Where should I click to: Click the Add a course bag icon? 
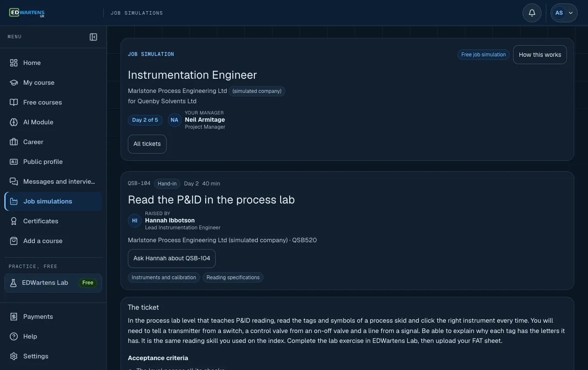click(x=14, y=241)
